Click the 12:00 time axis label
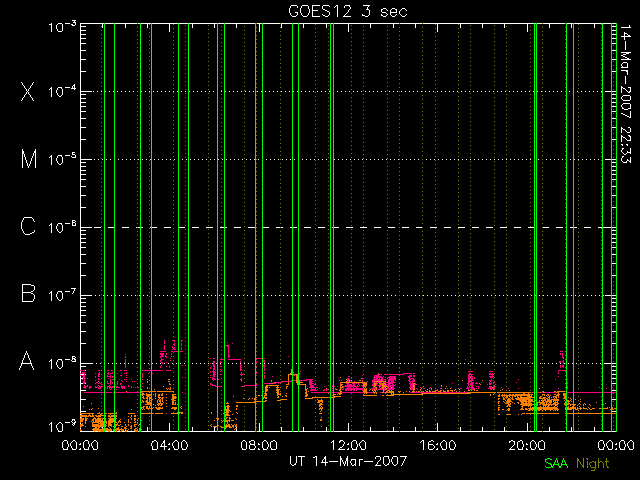The height and width of the screenshot is (480, 640). coord(348,445)
